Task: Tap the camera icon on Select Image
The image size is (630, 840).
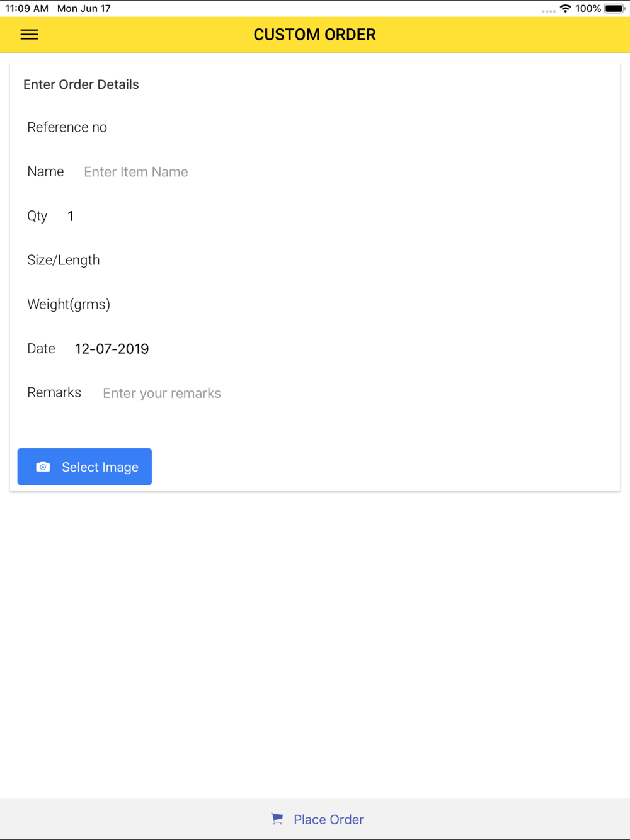Action: (43, 467)
